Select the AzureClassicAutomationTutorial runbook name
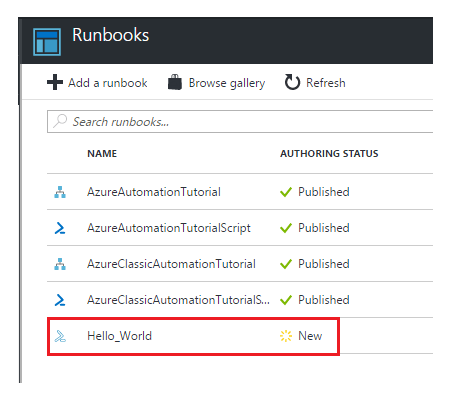This screenshot has height=393, width=455. click(x=171, y=264)
